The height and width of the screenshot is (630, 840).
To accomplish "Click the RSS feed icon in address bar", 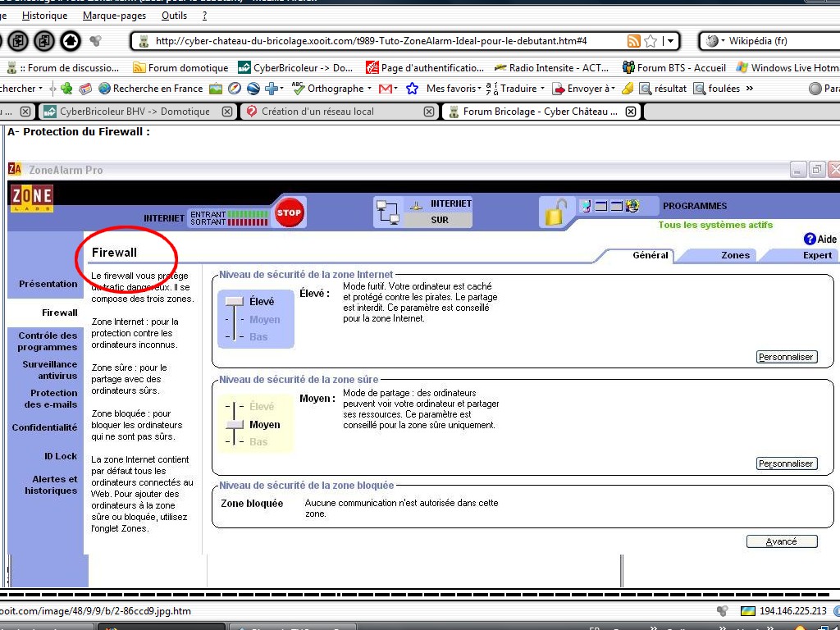I will [x=634, y=41].
